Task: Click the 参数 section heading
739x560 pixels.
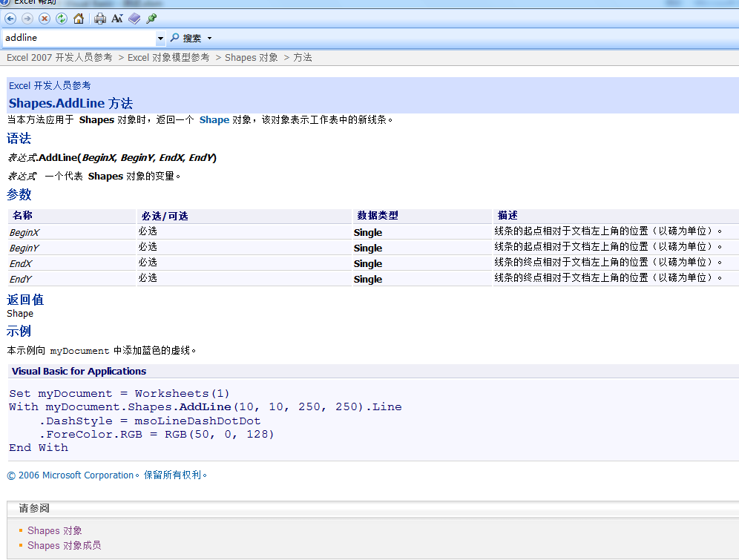Action: pyautogui.click(x=19, y=194)
